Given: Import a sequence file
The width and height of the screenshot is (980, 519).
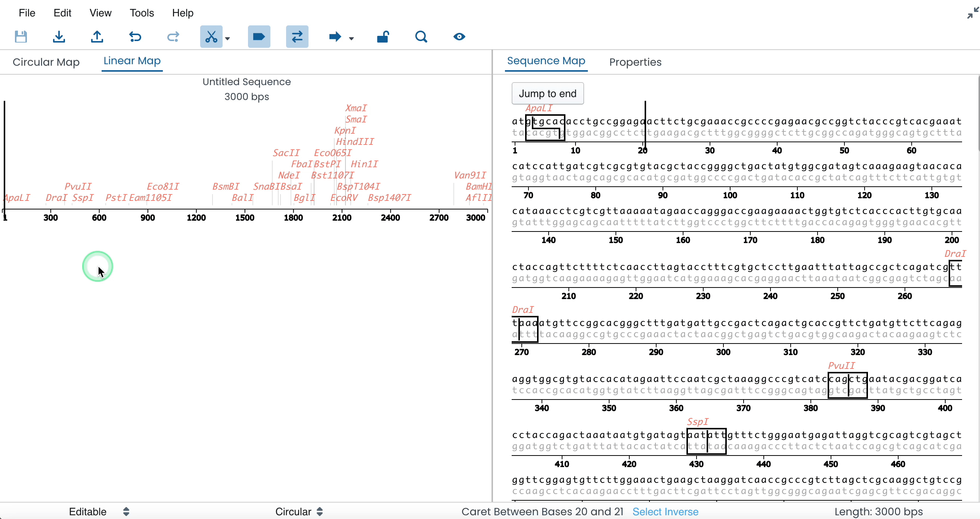Looking at the screenshot, I should click(59, 37).
